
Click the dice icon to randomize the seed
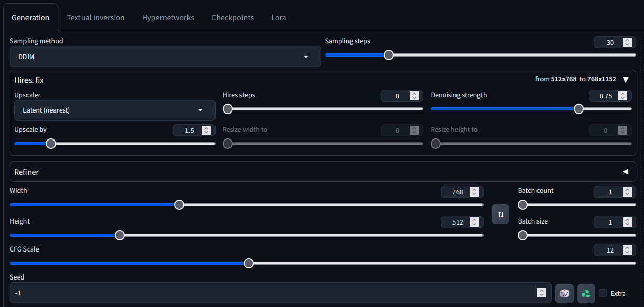[x=565, y=293]
